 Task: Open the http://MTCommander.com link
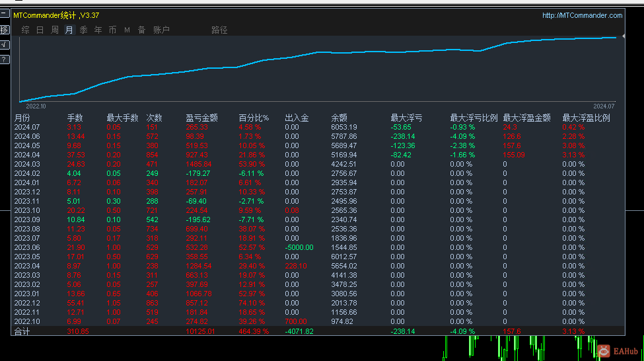(x=582, y=16)
